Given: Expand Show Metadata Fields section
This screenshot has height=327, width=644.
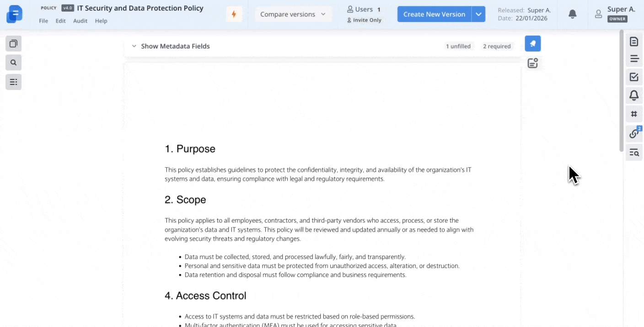Looking at the screenshot, I should [x=171, y=46].
